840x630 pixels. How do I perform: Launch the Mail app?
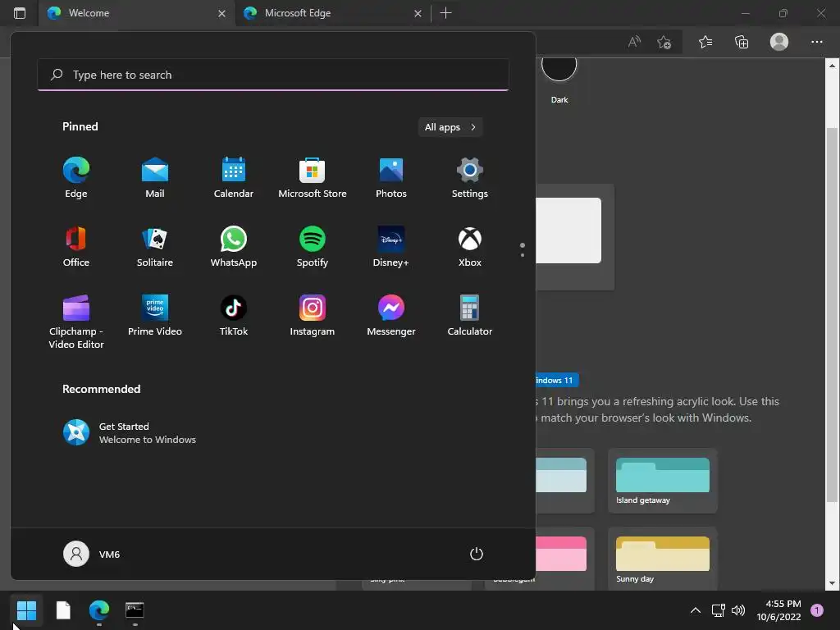point(155,178)
